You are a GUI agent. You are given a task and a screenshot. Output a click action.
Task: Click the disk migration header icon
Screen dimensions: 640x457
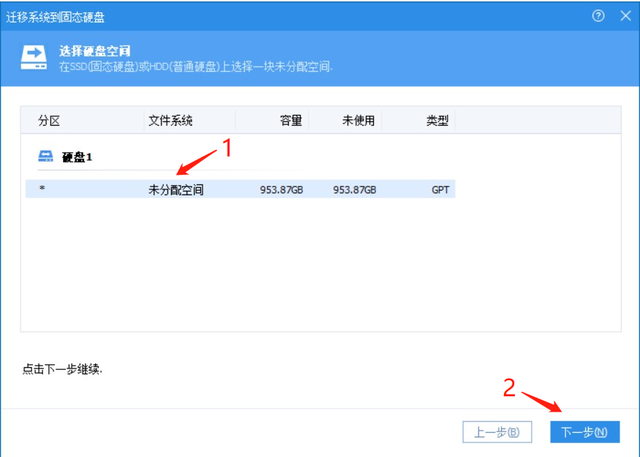pyautogui.click(x=34, y=58)
